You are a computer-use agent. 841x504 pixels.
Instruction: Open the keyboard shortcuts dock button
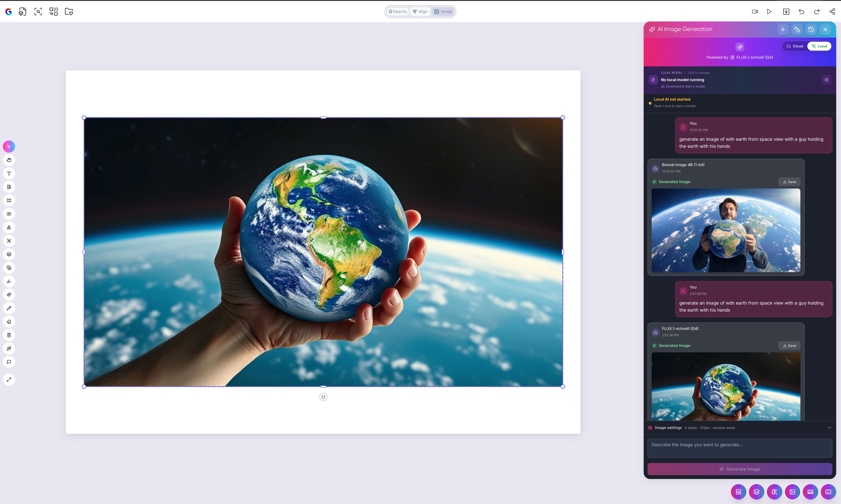(828, 492)
